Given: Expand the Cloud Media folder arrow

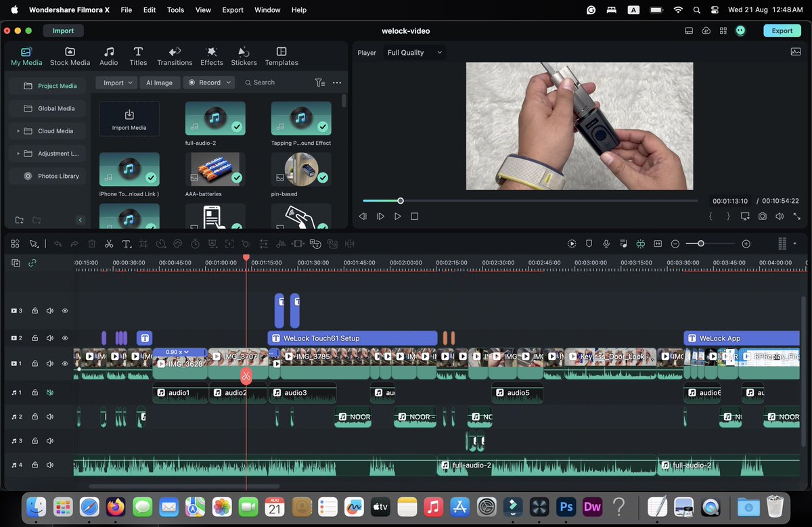Looking at the screenshot, I should [x=18, y=131].
